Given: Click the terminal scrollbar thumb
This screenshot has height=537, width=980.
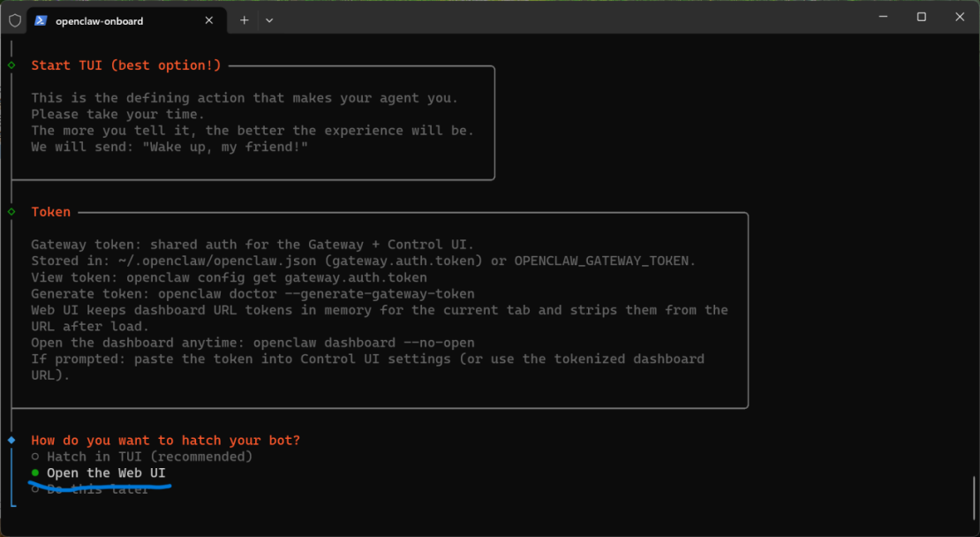Looking at the screenshot, I should point(974,498).
